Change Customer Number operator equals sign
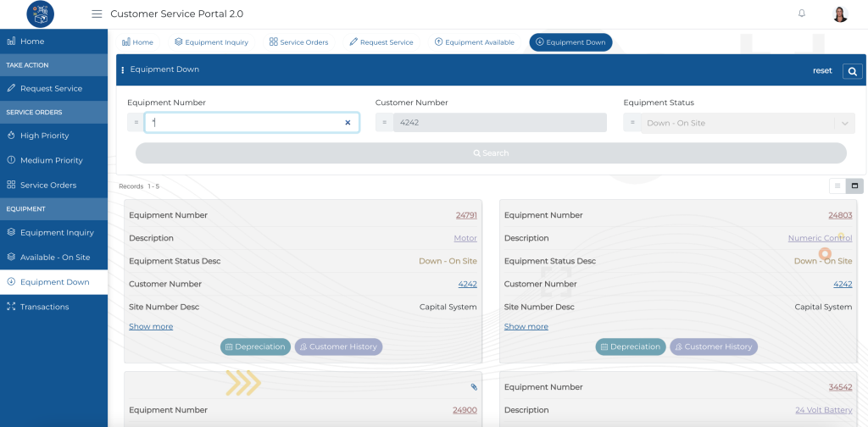Image resolution: width=868 pixels, height=427 pixels. [x=384, y=123]
